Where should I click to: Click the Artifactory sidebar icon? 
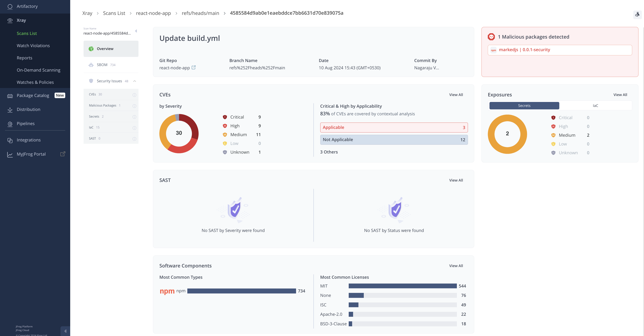tap(10, 6)
